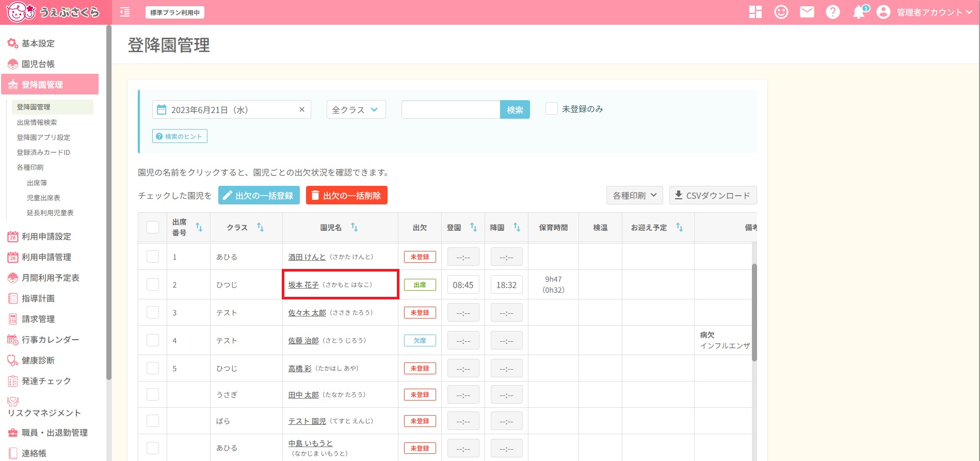Click the search keyword input field

point(451,109)
